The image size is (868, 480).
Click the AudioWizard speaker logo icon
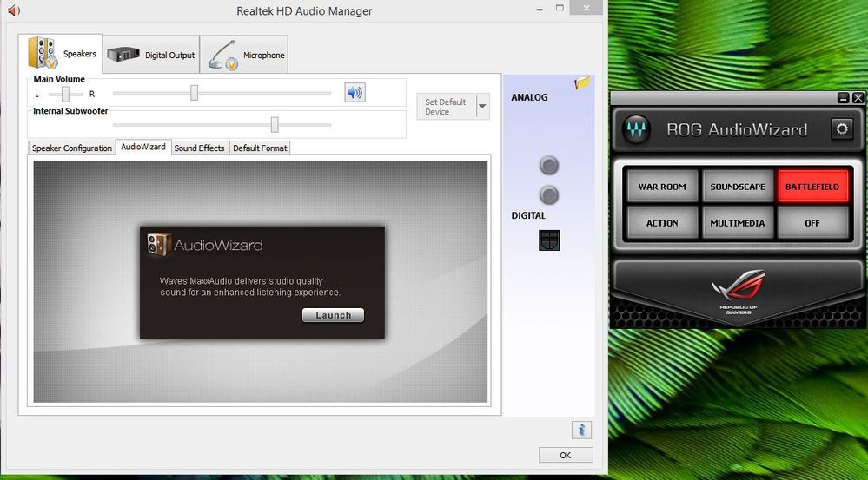click(x=159, y=245)
